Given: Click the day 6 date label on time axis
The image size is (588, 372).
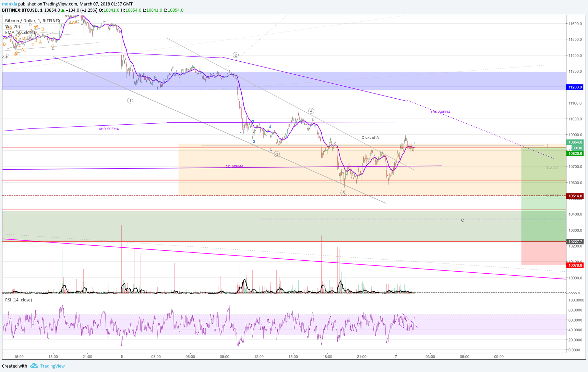Looking at the screenshot, I should 122,357.
